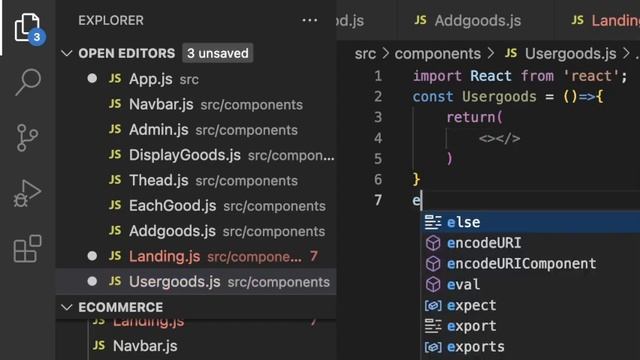640x360 pixels.
Task: Click the unsaved dot beside Landing.js
Action: (92, 256)
